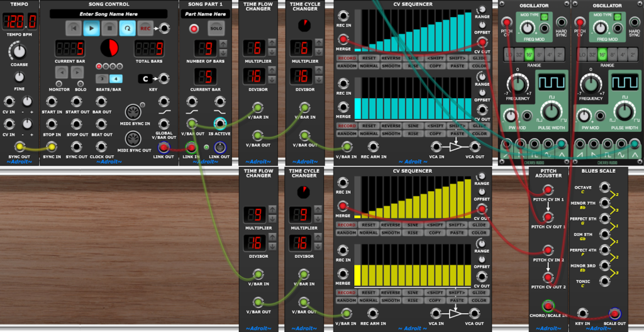
Task: Toggle SOLO on Song Part 1
Action: [x=216, y=28]
